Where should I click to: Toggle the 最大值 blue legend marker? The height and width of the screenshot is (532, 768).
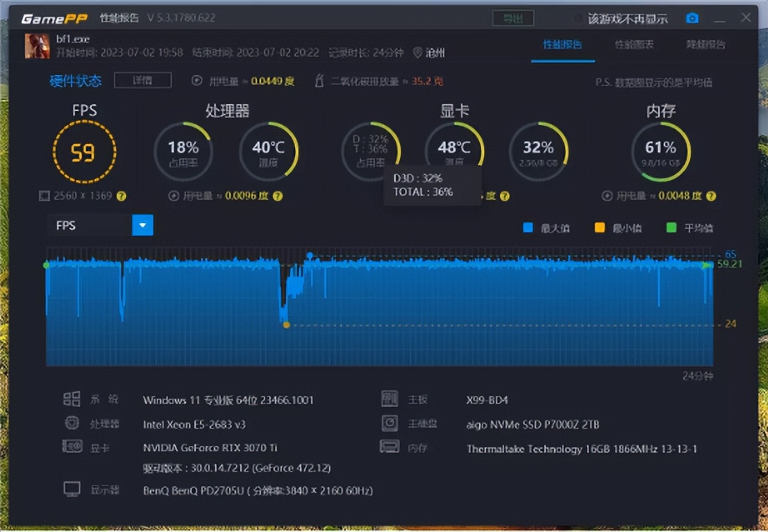click(x=528, y=227)
